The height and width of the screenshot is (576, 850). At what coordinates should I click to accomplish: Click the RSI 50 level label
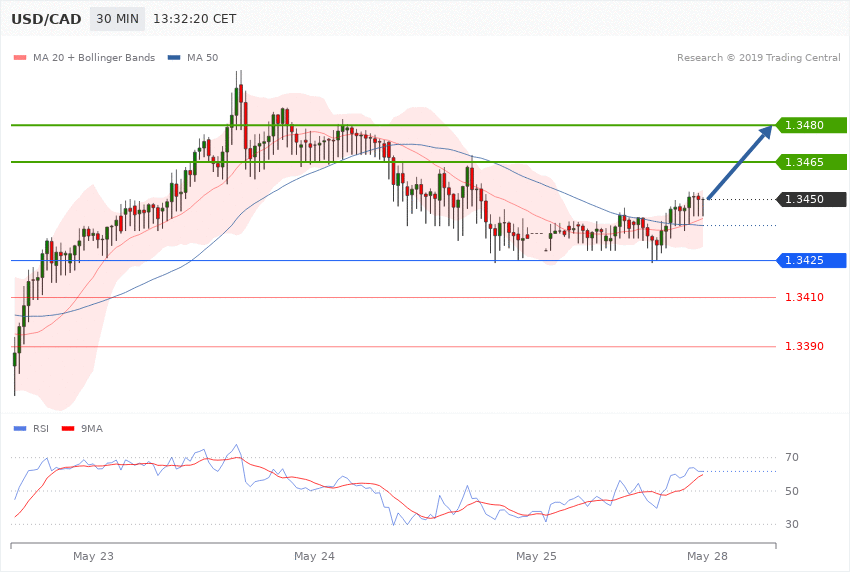coord(792,491)
